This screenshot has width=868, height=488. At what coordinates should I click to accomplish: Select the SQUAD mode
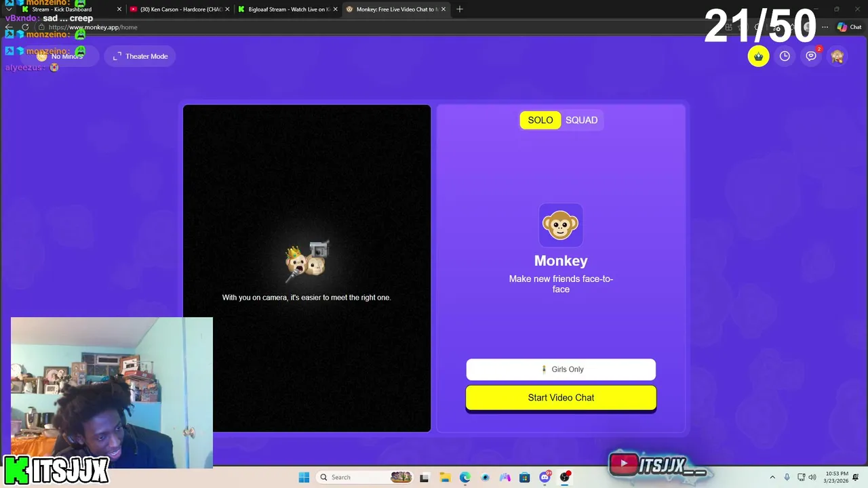click(582, 120)
